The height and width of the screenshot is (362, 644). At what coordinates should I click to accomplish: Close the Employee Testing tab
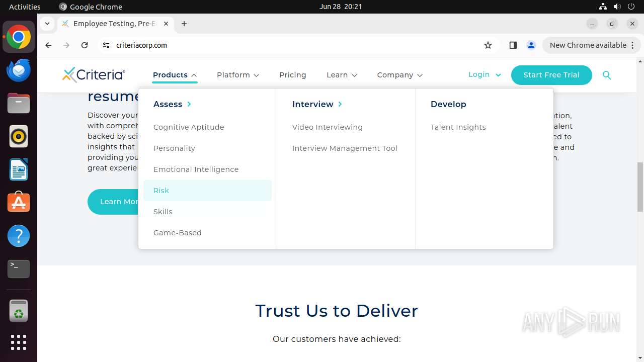[166, 24]
